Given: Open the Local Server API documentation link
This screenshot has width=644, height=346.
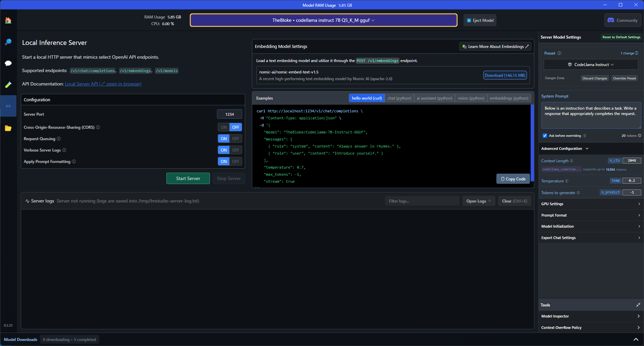Looking at the screenshot, I should tap(103, 84).
